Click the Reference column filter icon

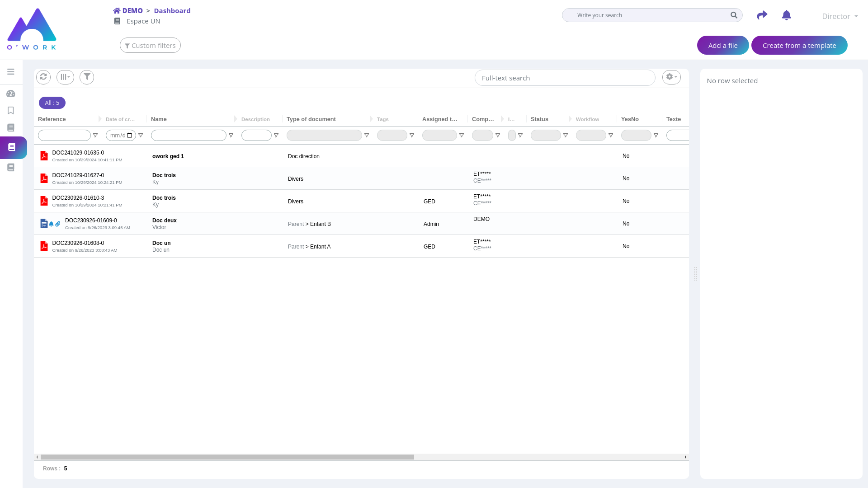[95, 136]
